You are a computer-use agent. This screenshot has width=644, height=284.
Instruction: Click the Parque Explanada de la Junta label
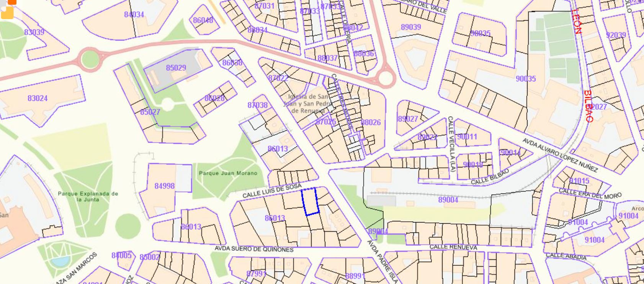coord(88,196)
